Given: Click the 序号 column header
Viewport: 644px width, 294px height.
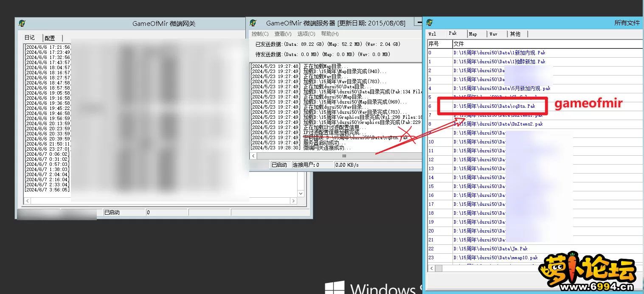Looking at the screenshot, I should click(x=440, y=44).
